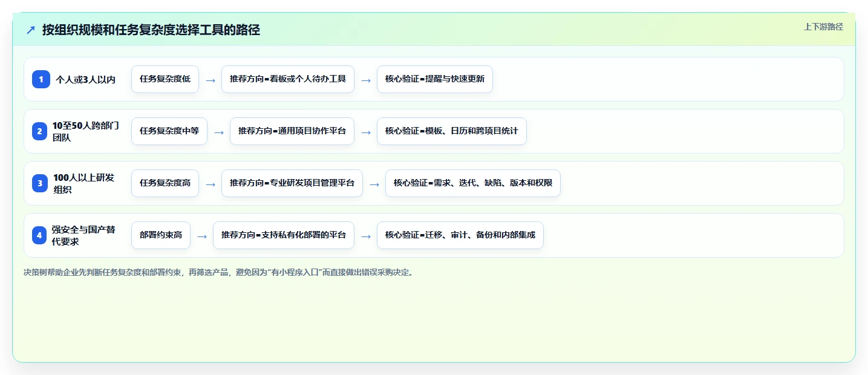868x375 pixels.
Task: Select step number 1 badge
Action: [x=41, y=79]
